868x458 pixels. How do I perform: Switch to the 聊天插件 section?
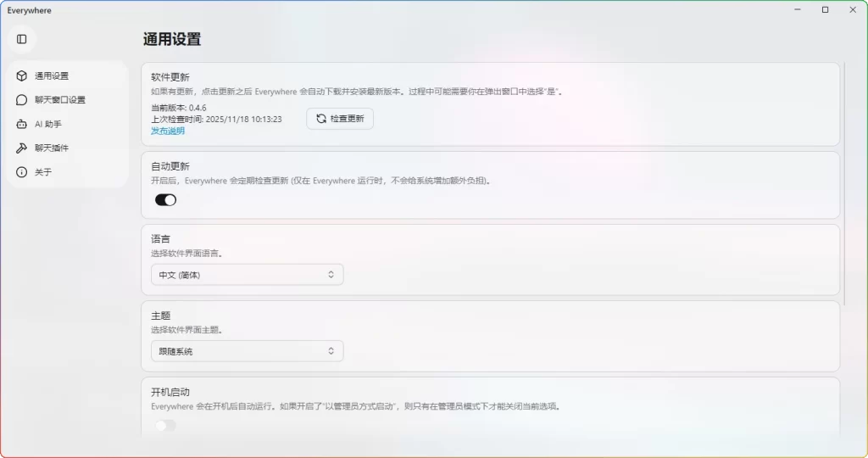coord(68,148)
